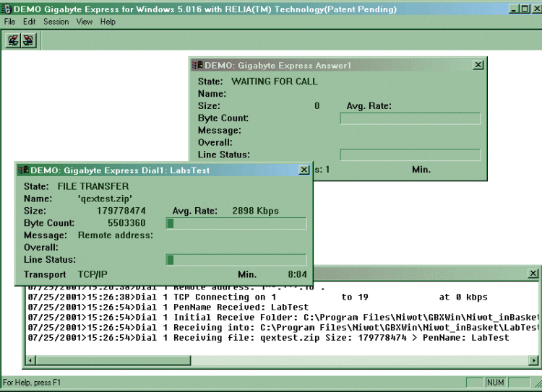The width and height of the screenshot is (542, 392).
Task: Open the Session menu
Action: tap(56, 22)
